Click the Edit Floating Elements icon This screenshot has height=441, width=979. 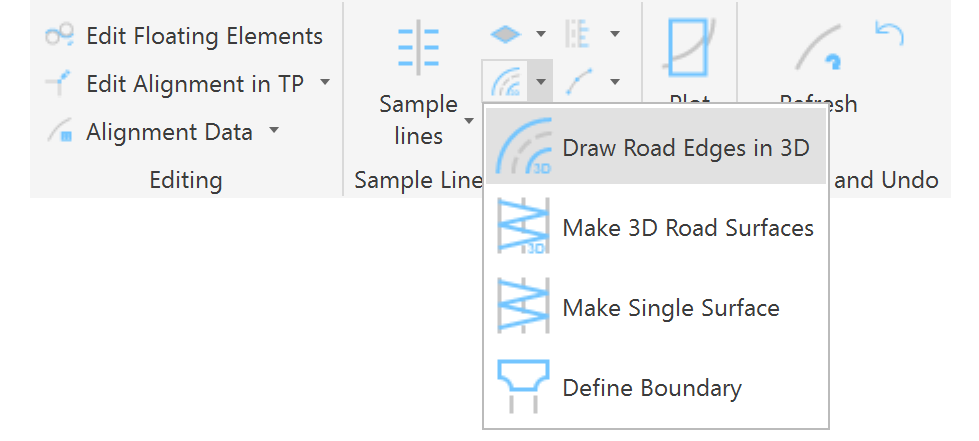(x=60, y=36)
